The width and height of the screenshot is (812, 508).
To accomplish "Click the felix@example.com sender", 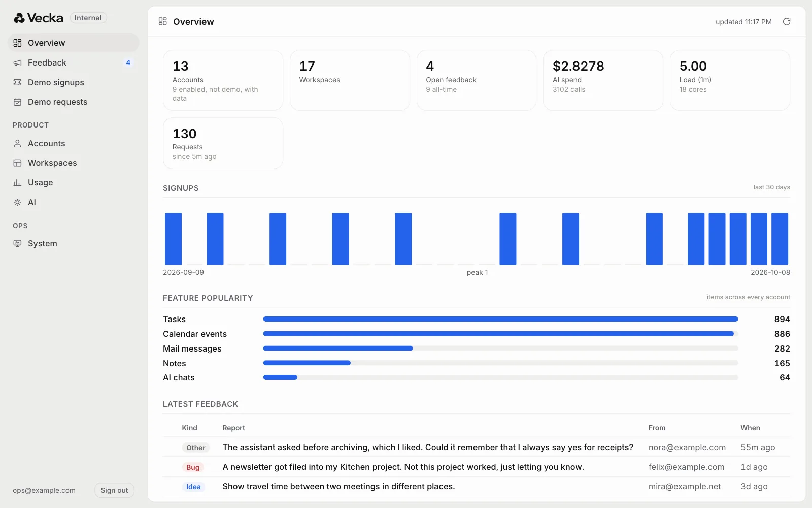I will pos(686,467).
